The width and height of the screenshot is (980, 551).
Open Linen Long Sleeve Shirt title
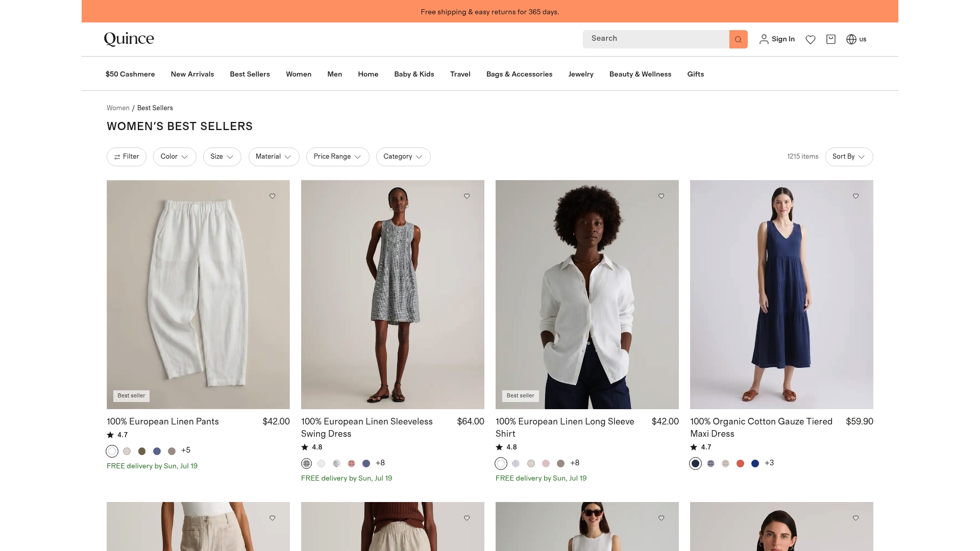pos(565,428)
